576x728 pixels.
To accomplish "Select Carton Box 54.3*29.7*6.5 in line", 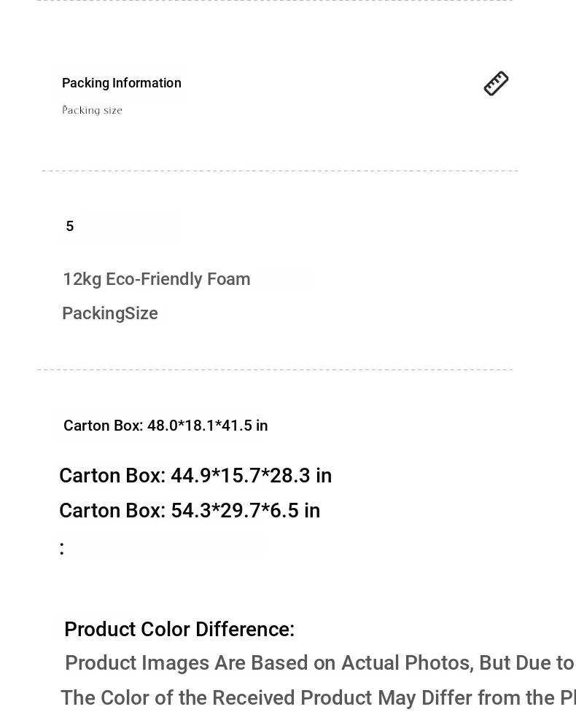I will coord(190,510).
